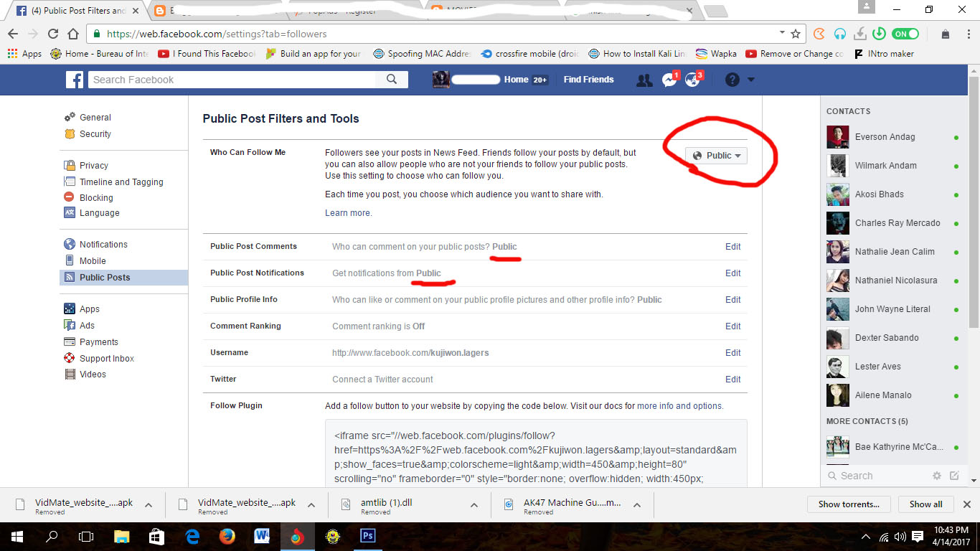Open the Notifications globe icon
980x551 pixels.
pyautogui.click(x=691, y=80)
